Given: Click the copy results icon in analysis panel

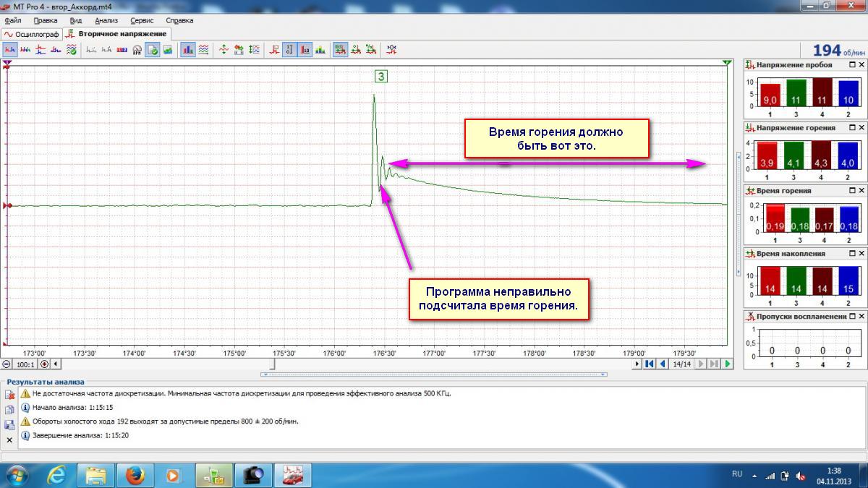Looking at the screenshot, I should point(9,409).
